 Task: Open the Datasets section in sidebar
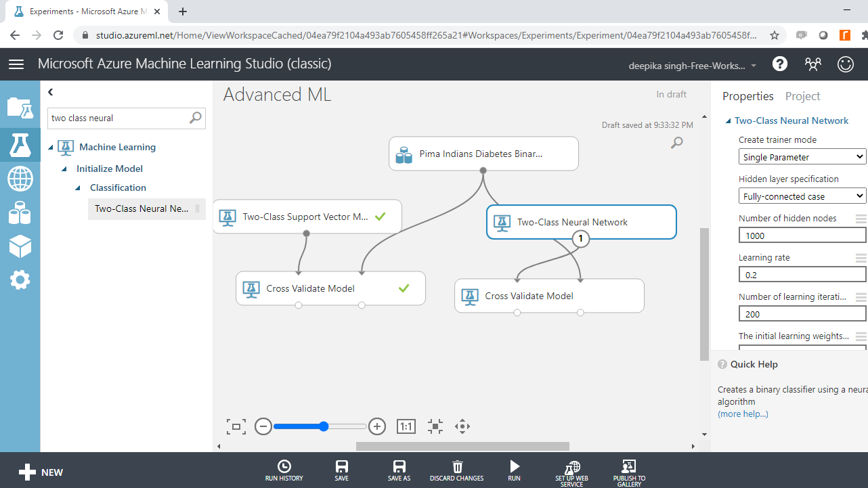click(20, 213)
